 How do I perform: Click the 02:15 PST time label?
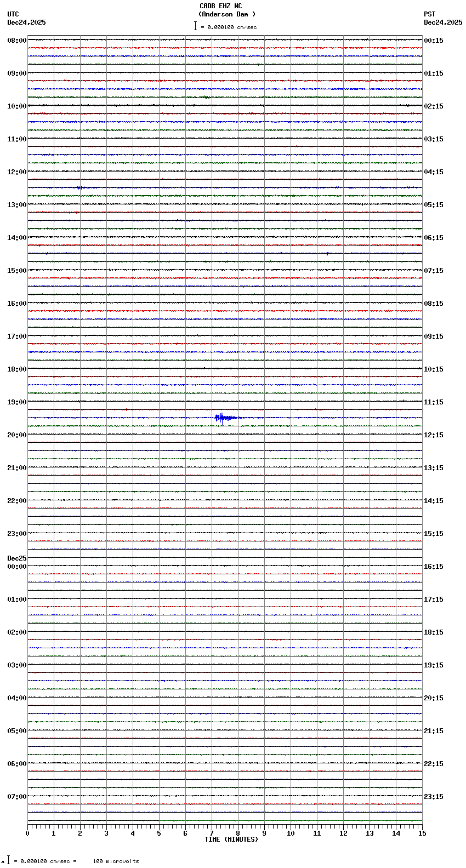[x=434, y=106]
